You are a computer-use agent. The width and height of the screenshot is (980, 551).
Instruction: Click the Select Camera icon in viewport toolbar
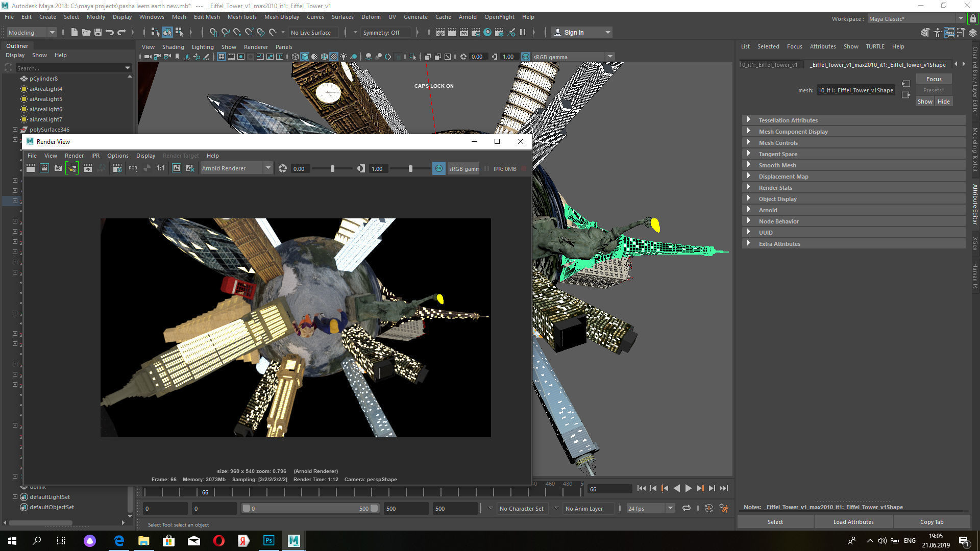[x=148, y=57]
